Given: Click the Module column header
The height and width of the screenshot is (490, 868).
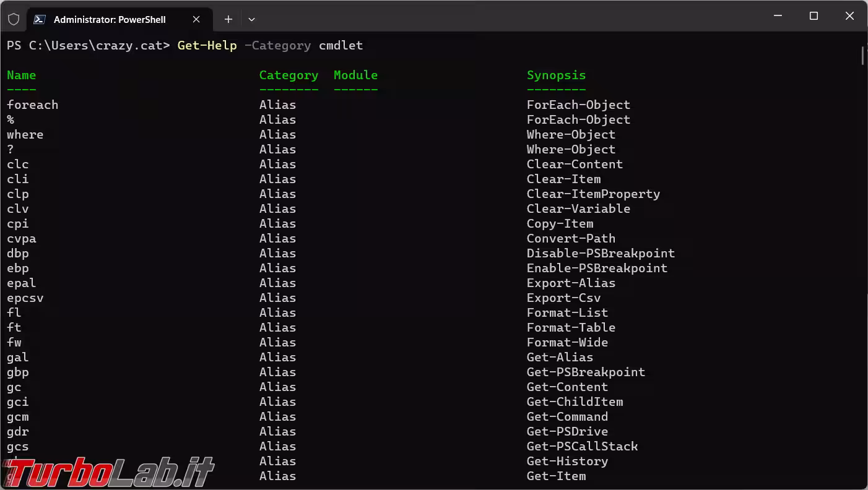Looking at the screenshot, I should pyautogui.click(x=355, y=75).
